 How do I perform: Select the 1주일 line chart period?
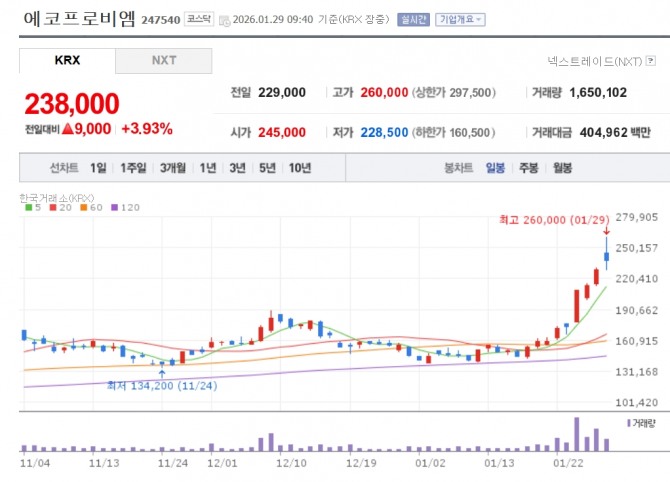point(133,168)
